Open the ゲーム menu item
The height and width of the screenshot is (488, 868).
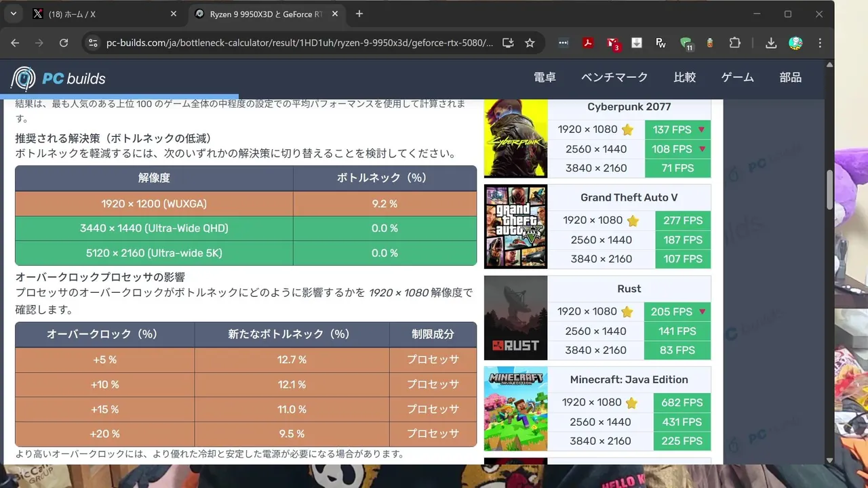[x=738, y=77]
